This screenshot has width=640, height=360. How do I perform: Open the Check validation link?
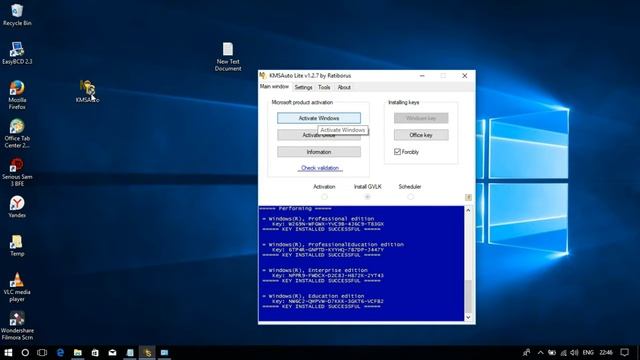tap(320, 168)
